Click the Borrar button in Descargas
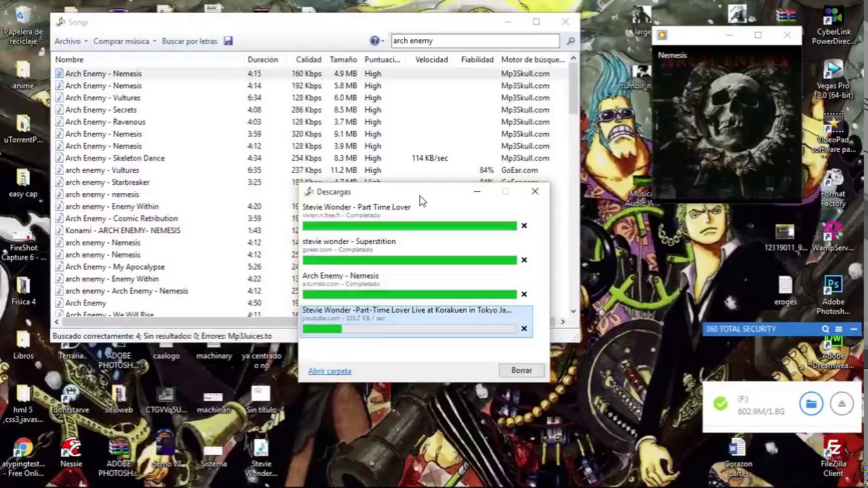The height and width of the screenshot is (488, 868). 521,371
